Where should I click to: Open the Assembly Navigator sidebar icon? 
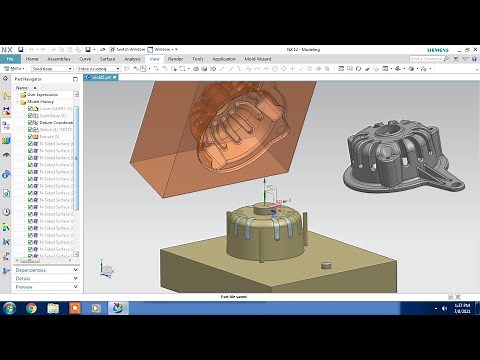point(6,96)
